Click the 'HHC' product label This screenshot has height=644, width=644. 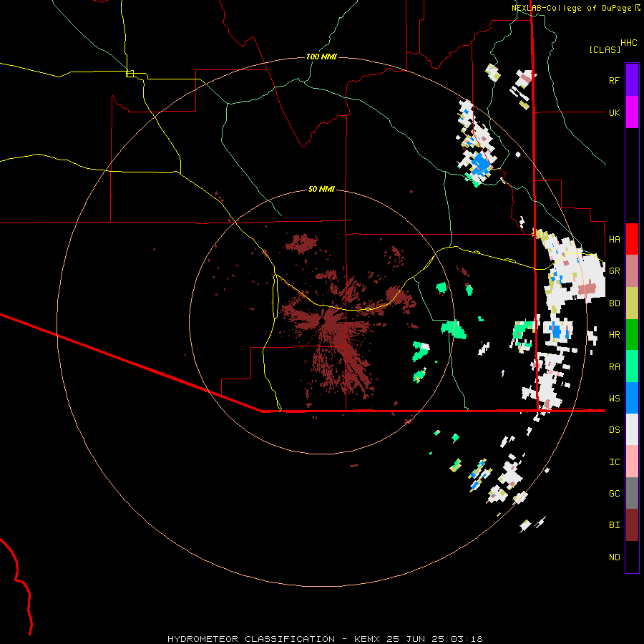point(628,43)
